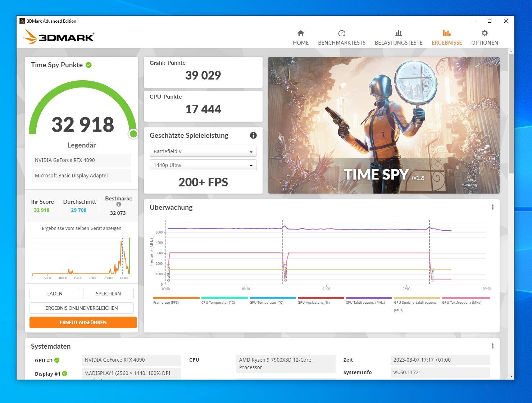
Task: Open the Systemdaten three-dot menu
Action: point(492,346)
